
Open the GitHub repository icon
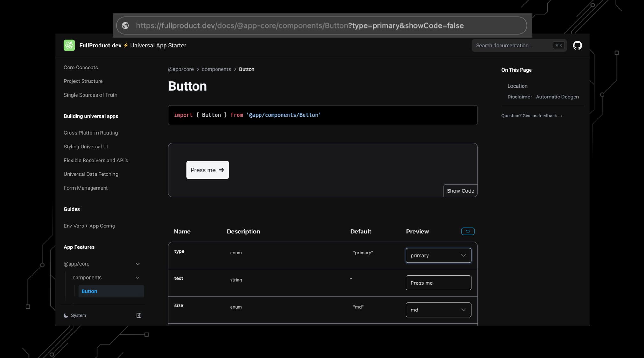tap(577, 46)
